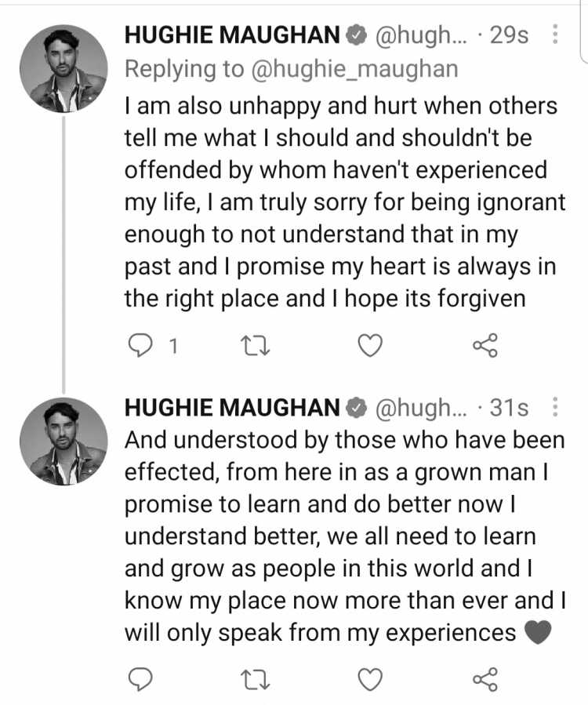588x705 pixels.
Task: Open the tweet ending in 'hope its forgiven'
Action: pos(345,202)
